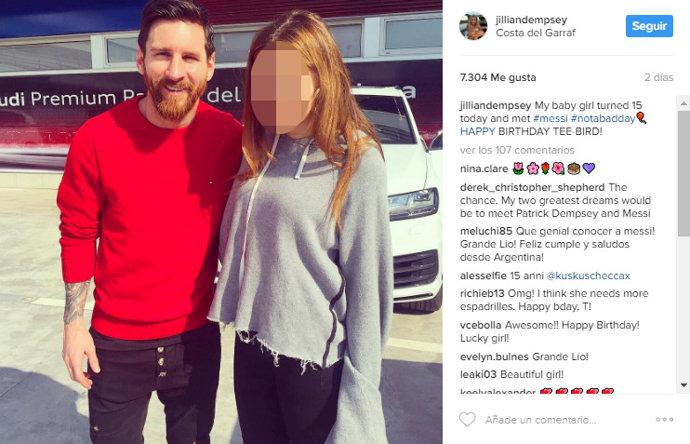Open derek_christopher_shepherd commenter profile

click(x=532, y=187)
